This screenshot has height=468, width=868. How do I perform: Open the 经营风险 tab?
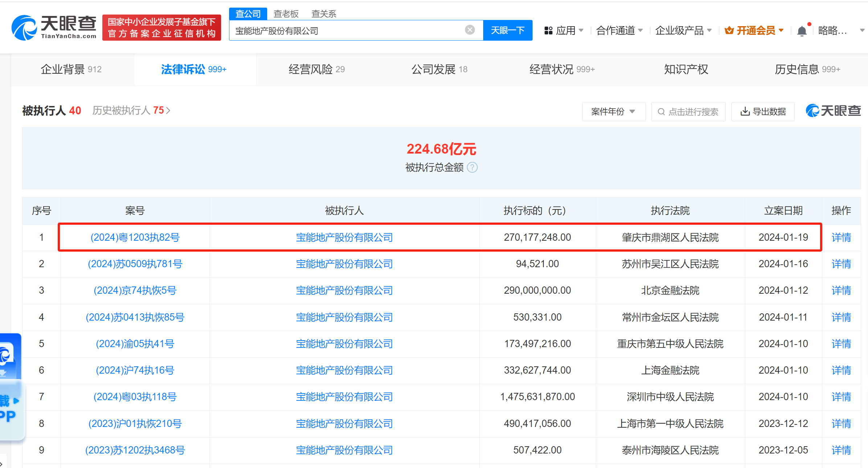(317, 69)
